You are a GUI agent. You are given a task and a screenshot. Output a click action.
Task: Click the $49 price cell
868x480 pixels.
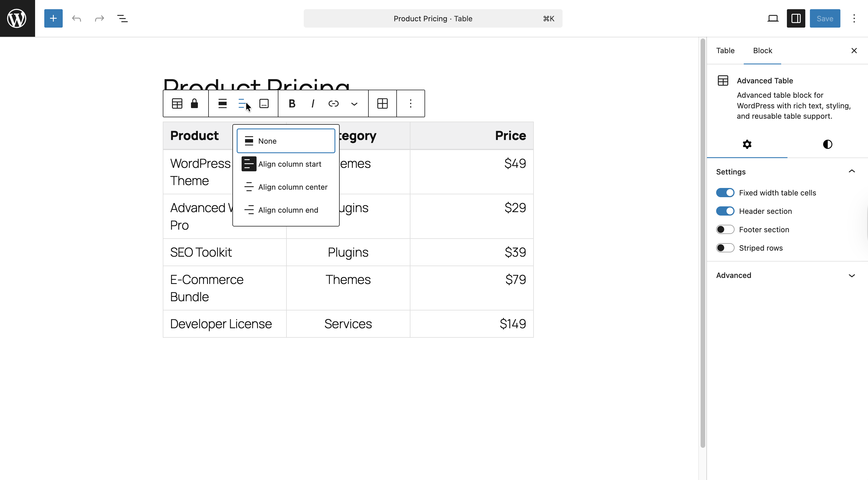point(471,172)
